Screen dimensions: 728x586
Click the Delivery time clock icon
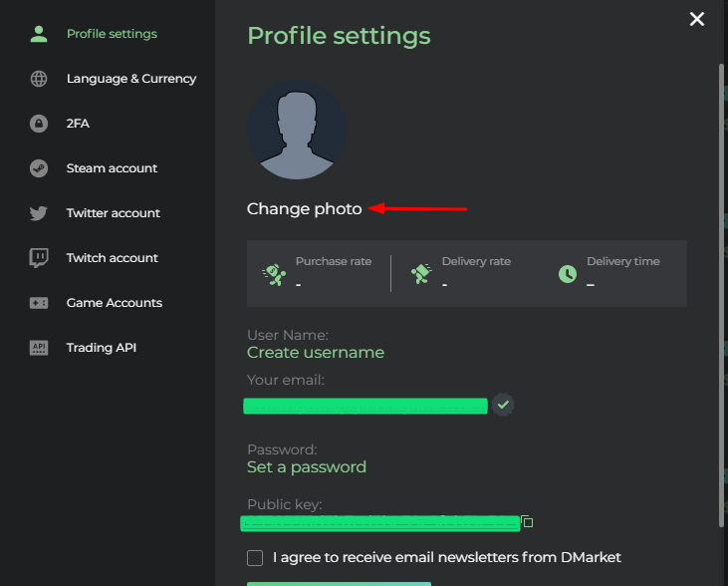(568, 274)
